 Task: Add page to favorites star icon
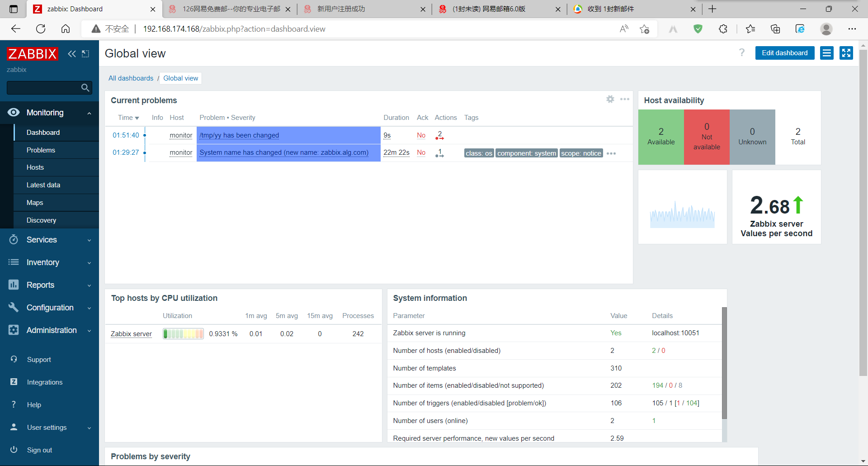point(645,29)
